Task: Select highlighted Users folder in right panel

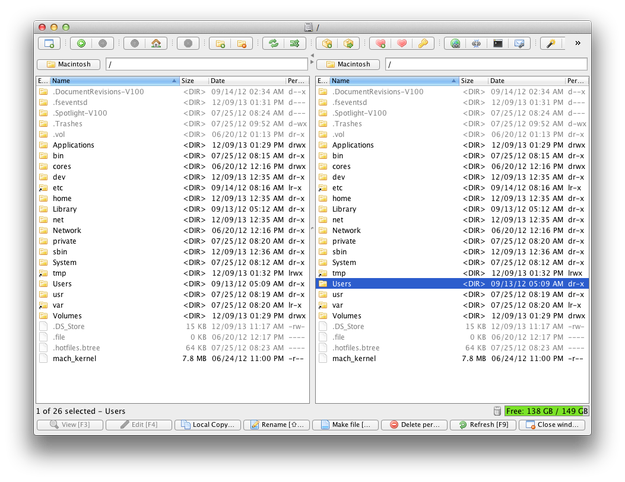Action: click(x=452, y=284)
